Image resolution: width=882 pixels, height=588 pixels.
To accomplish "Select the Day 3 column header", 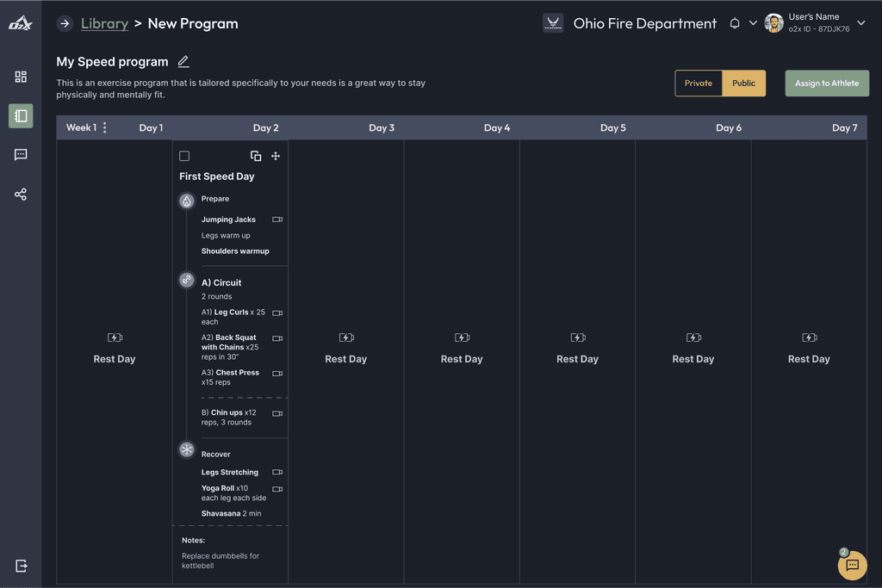I will [382, 127].
